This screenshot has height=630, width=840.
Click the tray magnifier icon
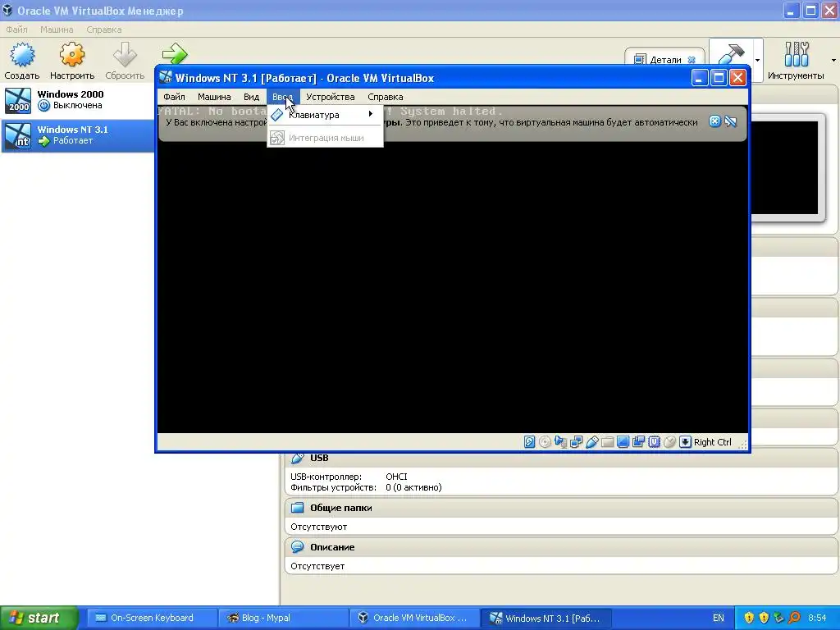coord(794,618)
